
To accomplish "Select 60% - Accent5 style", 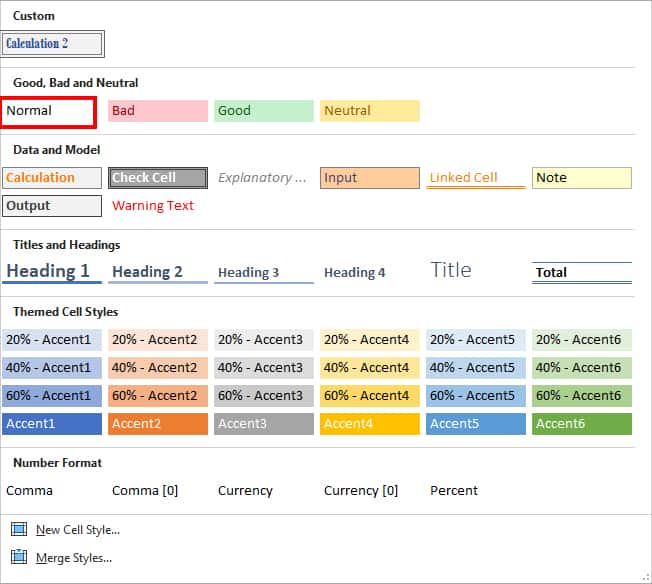I will click(x=476, y=396).
